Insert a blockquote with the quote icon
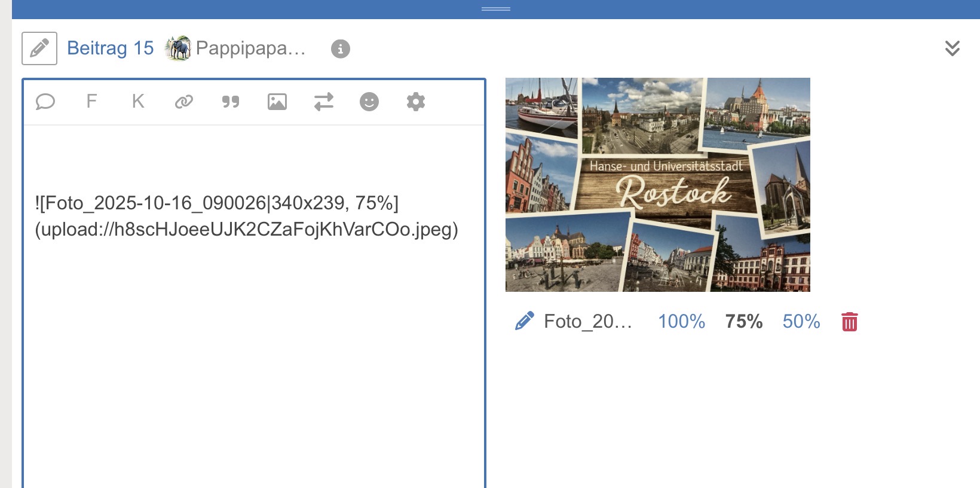 pos(231,102)
